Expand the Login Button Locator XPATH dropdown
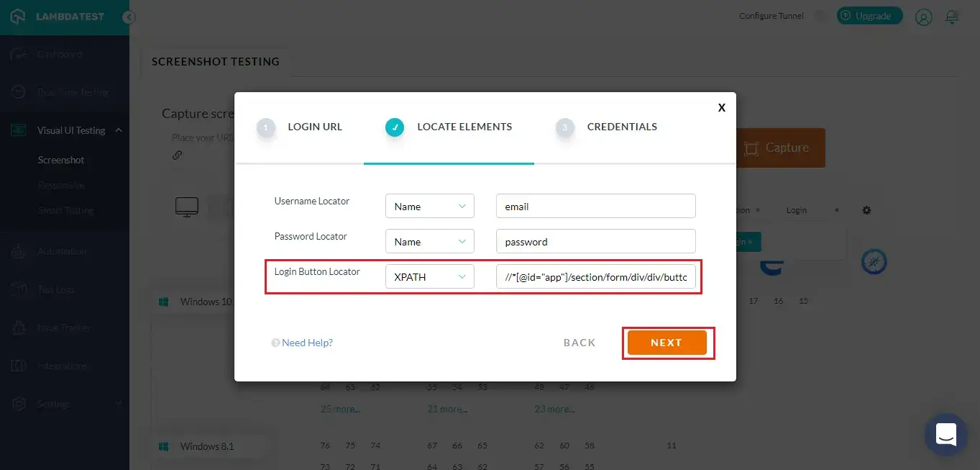 point(429,276)
